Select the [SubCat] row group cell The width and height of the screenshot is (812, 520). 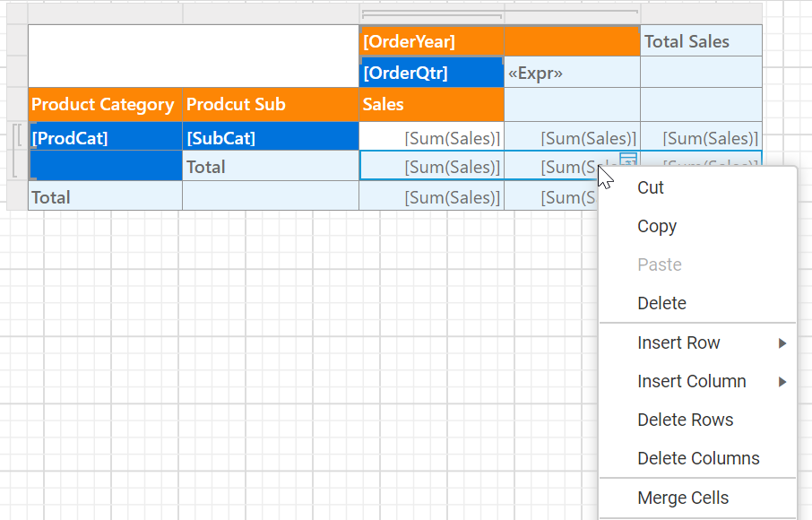click(270, 138)
